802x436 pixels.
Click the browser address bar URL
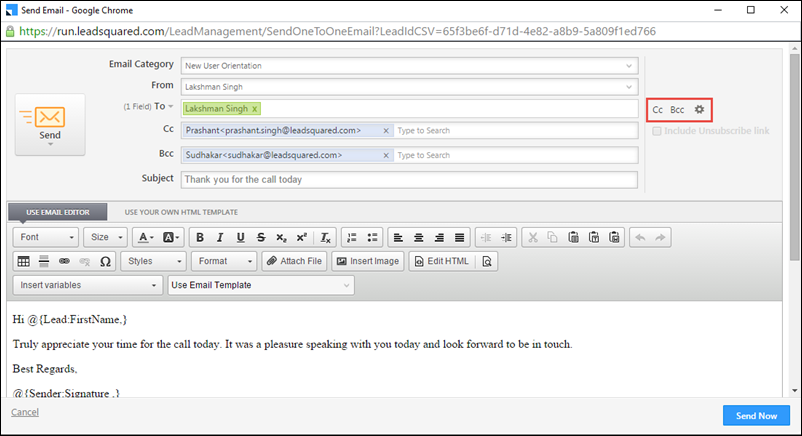(x=338, y=31)
